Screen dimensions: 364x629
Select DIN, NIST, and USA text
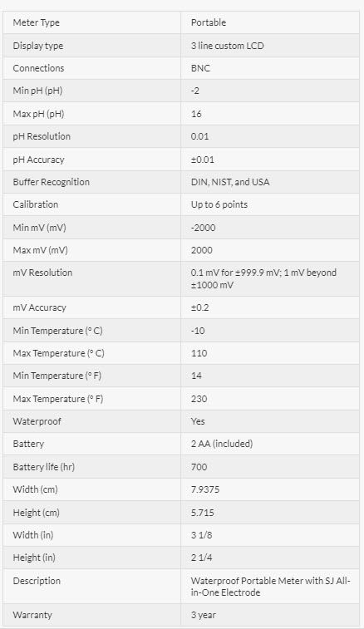(230, 182)
